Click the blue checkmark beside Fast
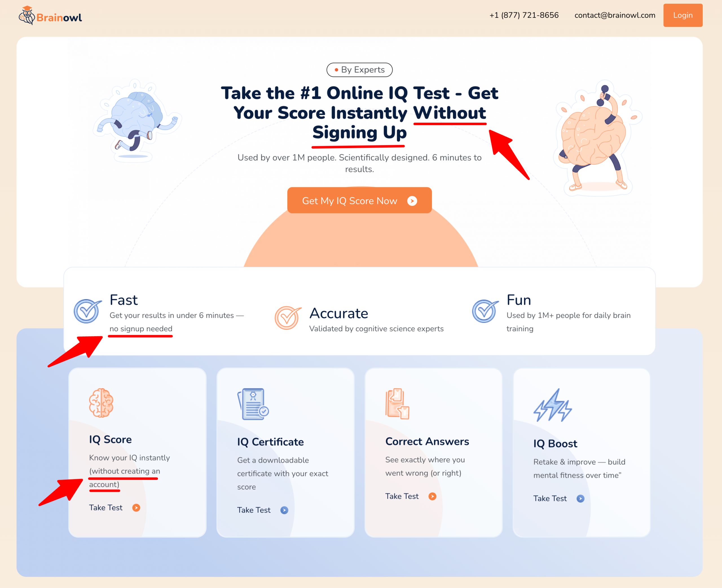The image size is (722, 588). 88,310
